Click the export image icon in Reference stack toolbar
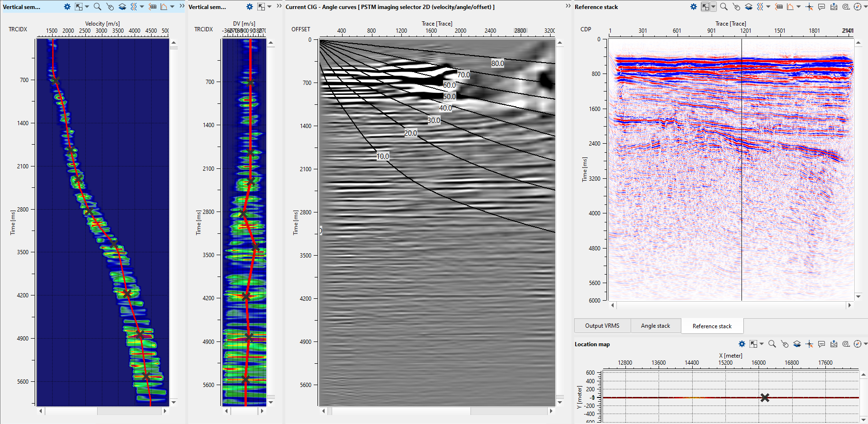 pos(834,7)
